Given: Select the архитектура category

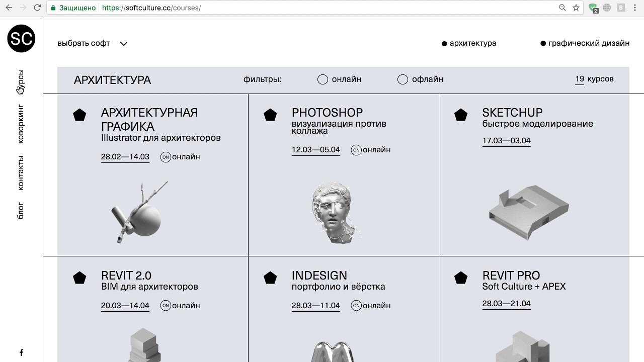Looking at the screenshot, I should 469,43.
